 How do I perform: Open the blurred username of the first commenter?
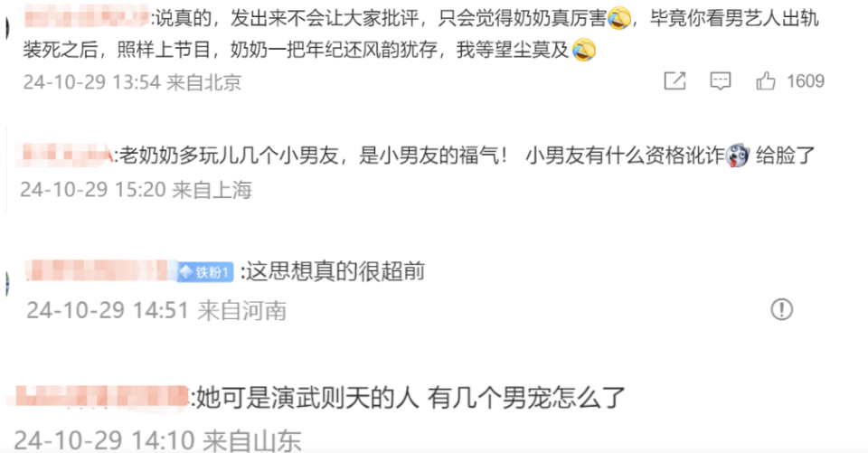click(87, 16)
